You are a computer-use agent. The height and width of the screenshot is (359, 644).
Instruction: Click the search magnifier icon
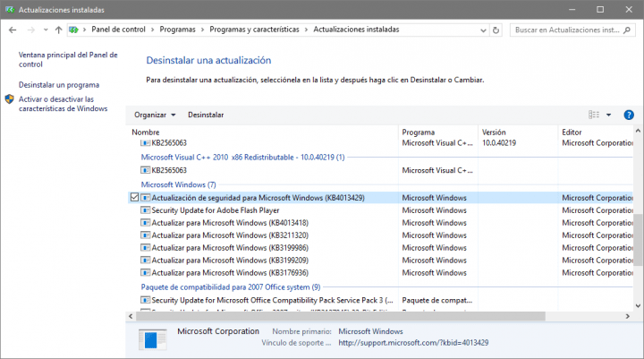click(x=626, y=30)
